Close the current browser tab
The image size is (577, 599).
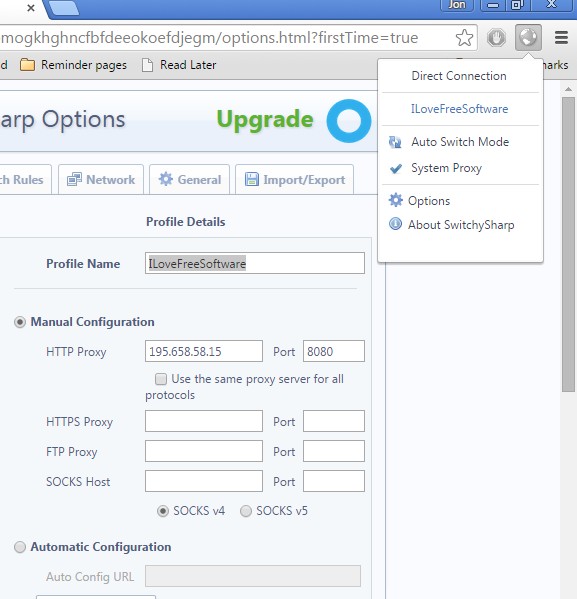click(31, 8)
